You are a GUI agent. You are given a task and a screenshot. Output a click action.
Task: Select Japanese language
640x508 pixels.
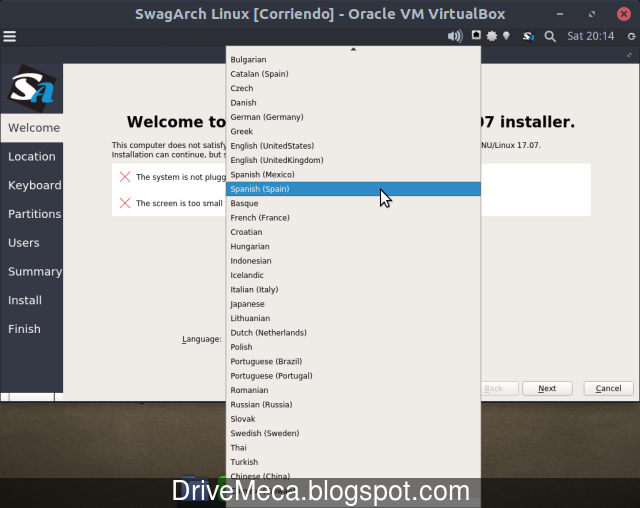tap(353, 304)
